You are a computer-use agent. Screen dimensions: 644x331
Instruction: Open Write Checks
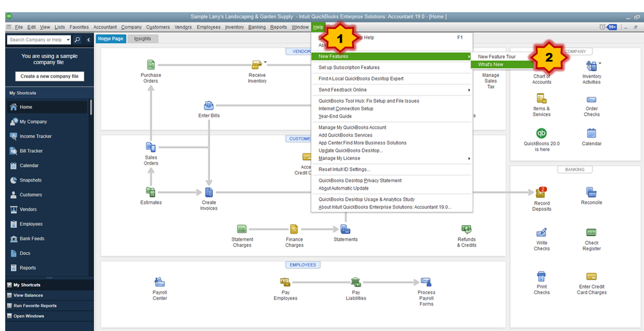pyautogui.click(x=542, y=232)
